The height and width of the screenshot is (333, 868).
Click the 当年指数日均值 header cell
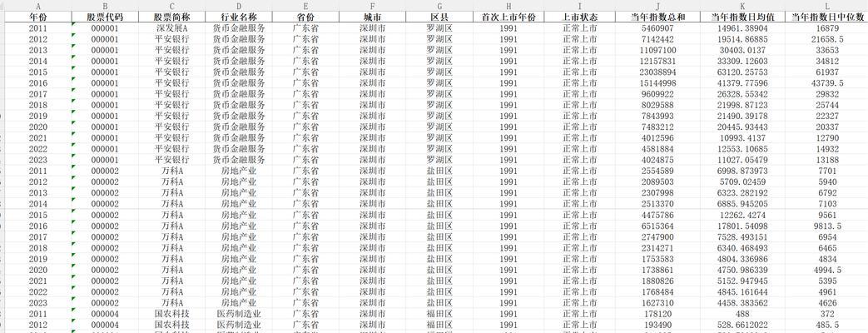pyautogui.click(x=742, y=17)
